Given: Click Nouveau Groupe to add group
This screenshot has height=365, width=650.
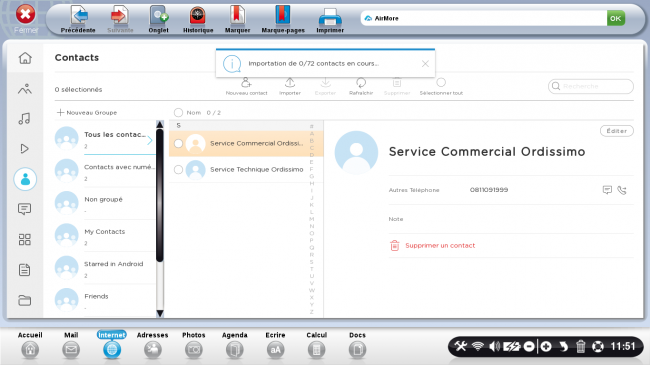Looking at the screenshot, I should (x=87, y=112).
